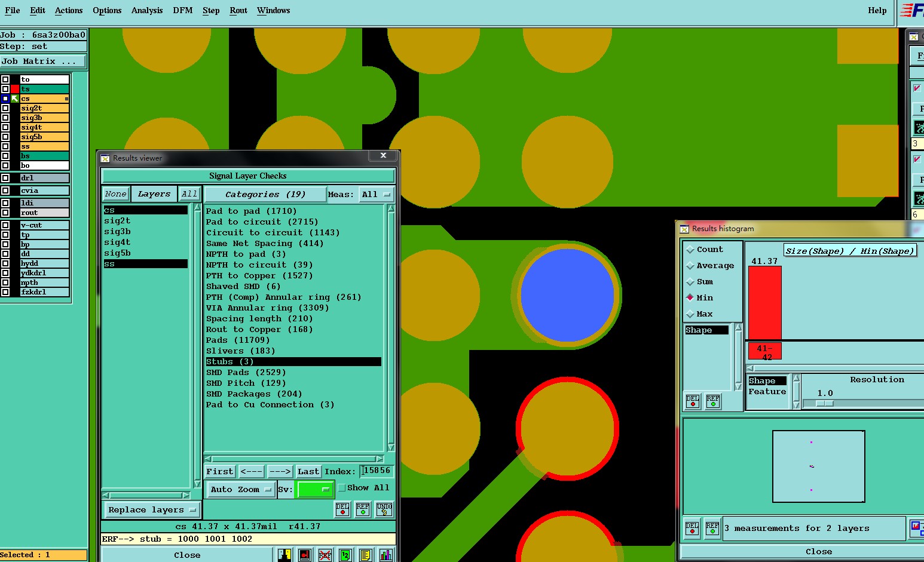Image resolution: width=924 pixels, height=562 pixels.
Task: Select the Feature list item
Action: tap(767, 392)
